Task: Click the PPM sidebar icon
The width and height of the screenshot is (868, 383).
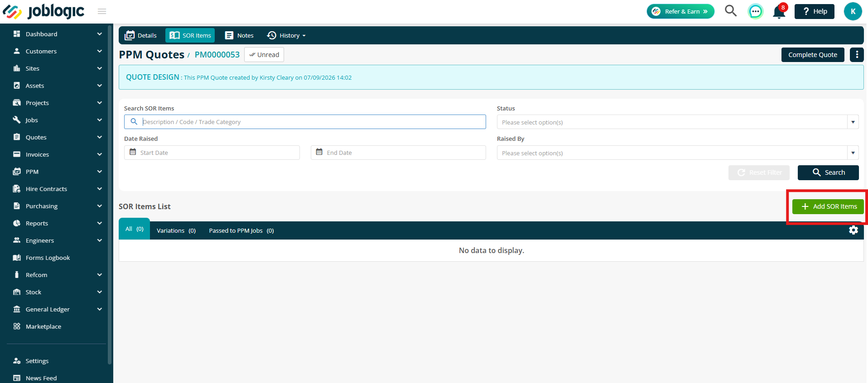Action: click(17, 172)
